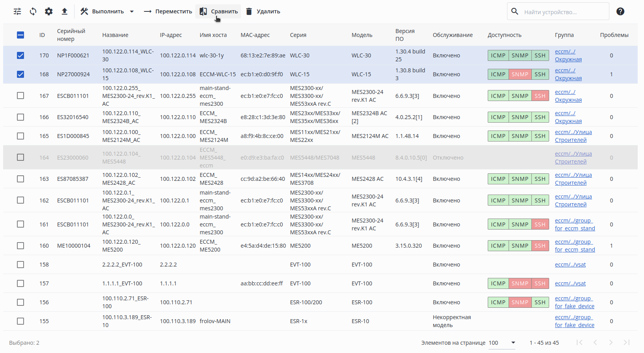Sort by the Доступность column header
The image size is (644, 353).
click(504, 35)
